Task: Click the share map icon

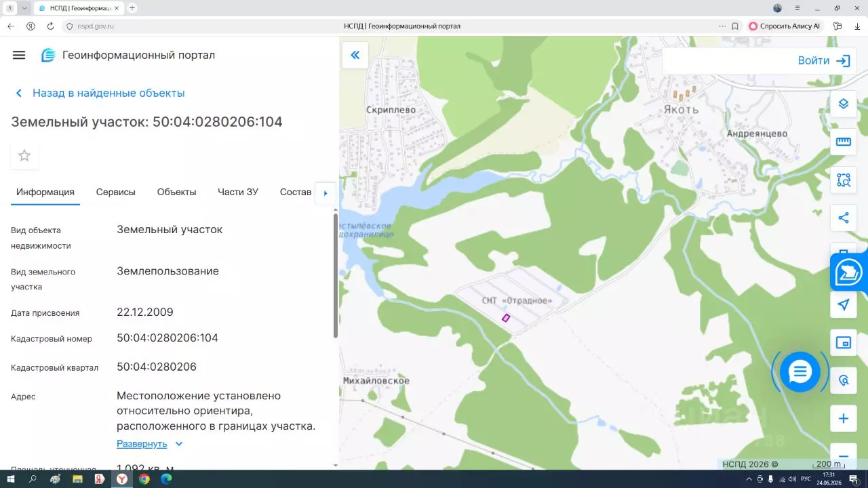Action: click(844, 218)
